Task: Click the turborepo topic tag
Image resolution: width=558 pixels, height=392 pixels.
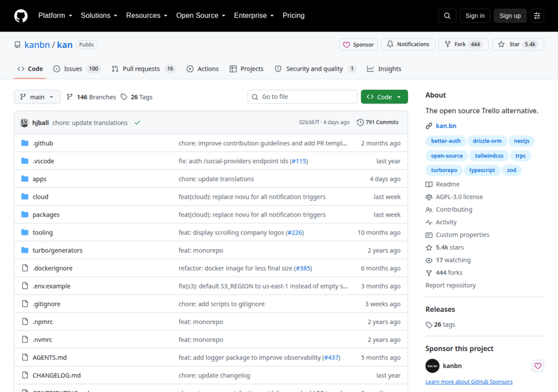Action: (x=444, y=170)
